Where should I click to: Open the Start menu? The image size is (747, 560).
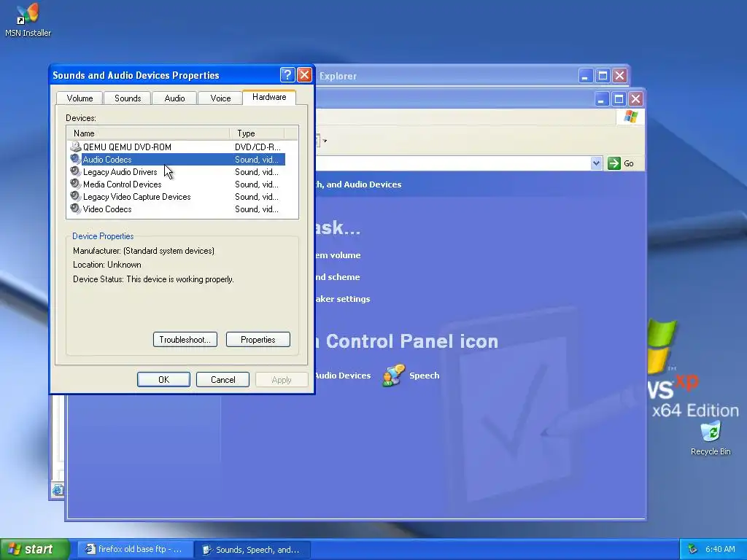click(34, 549)
